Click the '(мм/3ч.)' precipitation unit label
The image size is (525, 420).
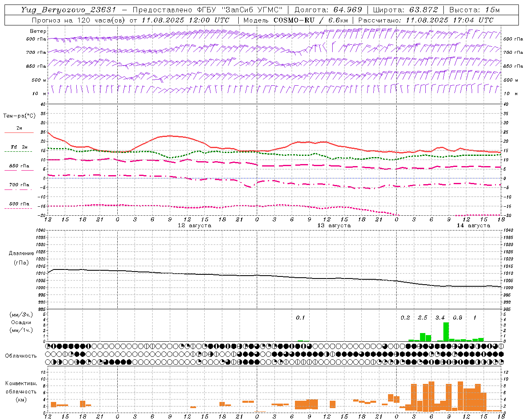[x=21, y=315]
